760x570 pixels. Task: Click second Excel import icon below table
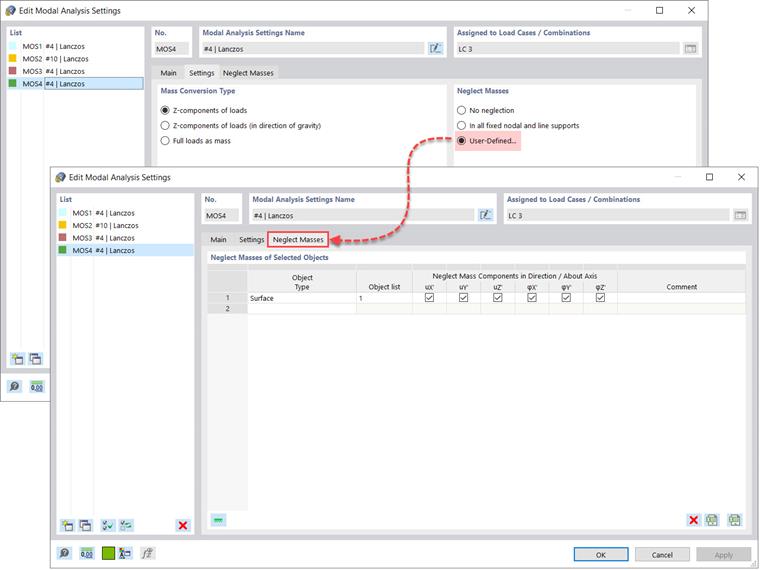pos(735,520)
